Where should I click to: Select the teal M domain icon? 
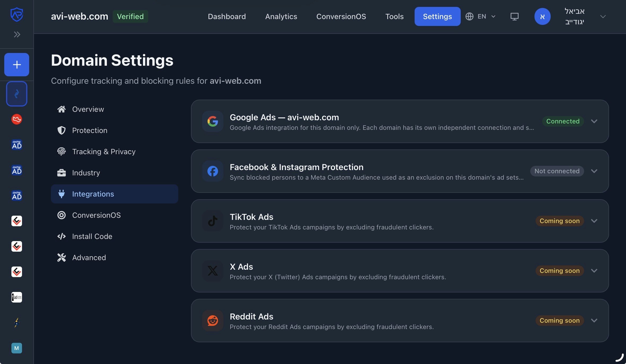coord(17,348)
